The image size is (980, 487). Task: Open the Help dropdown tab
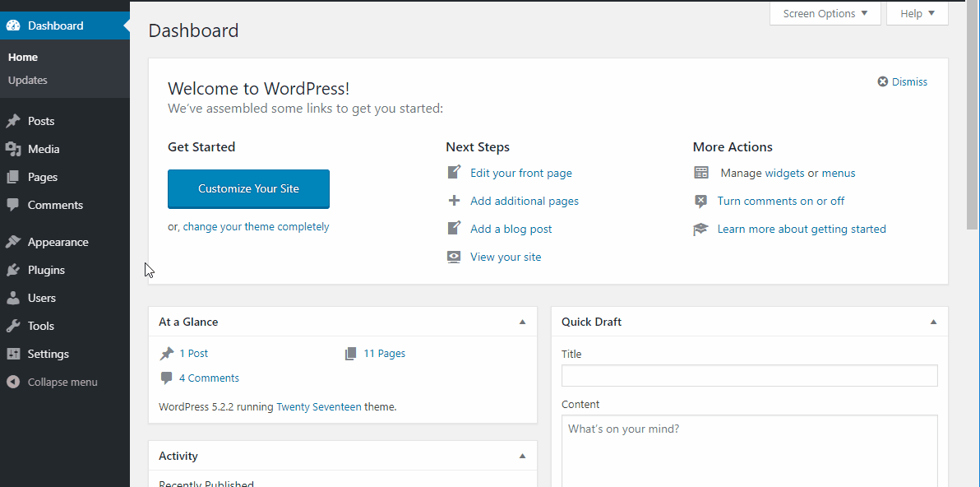pos(917,13)
